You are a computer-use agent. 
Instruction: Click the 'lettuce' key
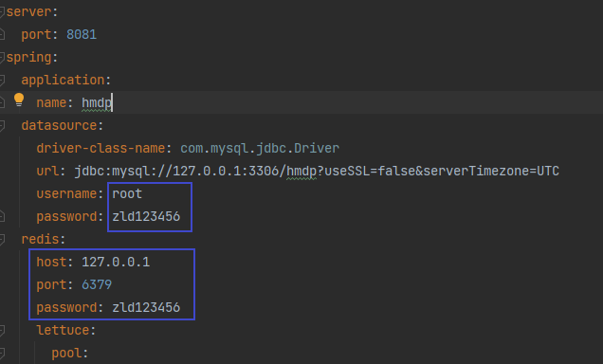click(x=63, y=330)
